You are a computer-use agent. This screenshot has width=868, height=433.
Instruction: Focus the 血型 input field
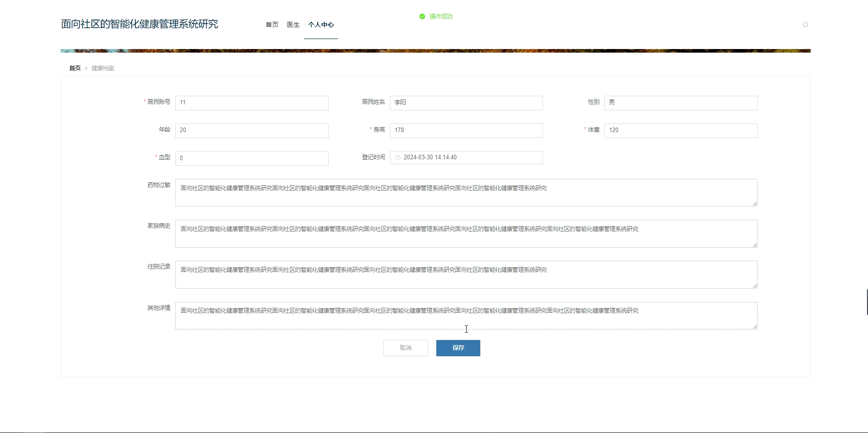(x=252, y=158)
